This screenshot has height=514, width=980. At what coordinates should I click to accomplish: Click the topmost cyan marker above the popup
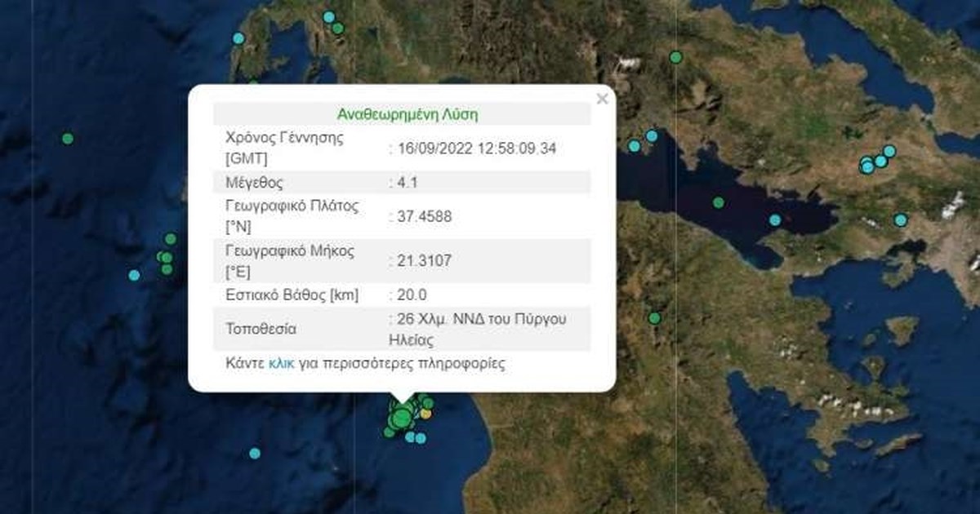click(x=328, y=16)
